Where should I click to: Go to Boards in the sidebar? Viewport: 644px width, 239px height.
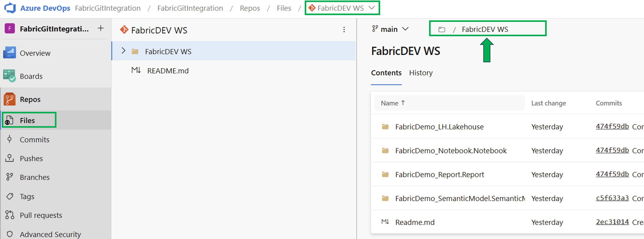[31, 76]
